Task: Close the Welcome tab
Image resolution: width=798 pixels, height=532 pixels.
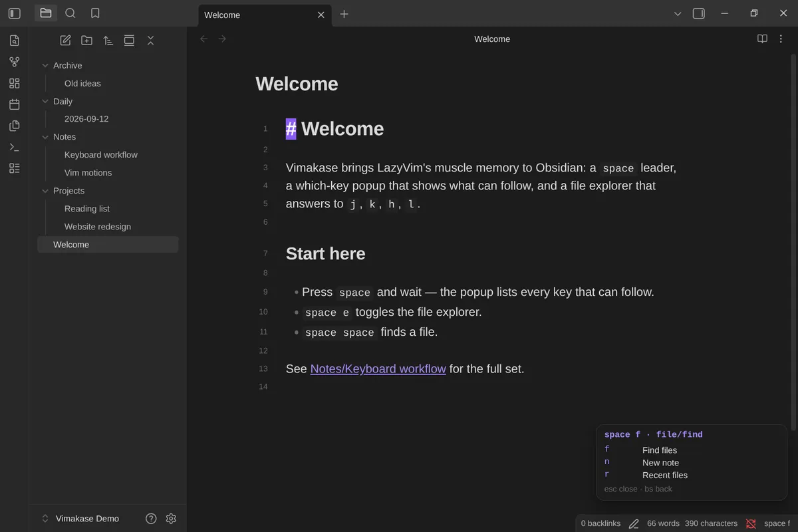Action: 321,15
